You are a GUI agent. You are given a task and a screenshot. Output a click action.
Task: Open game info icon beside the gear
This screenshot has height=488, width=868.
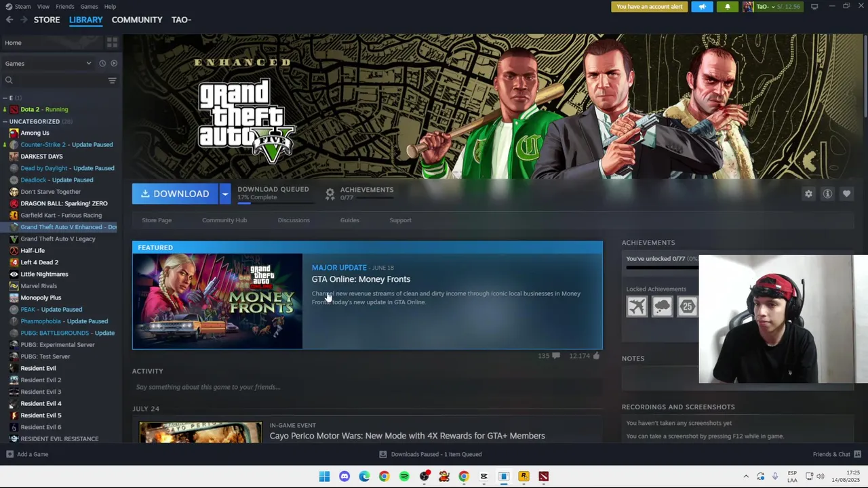(827, 194)
